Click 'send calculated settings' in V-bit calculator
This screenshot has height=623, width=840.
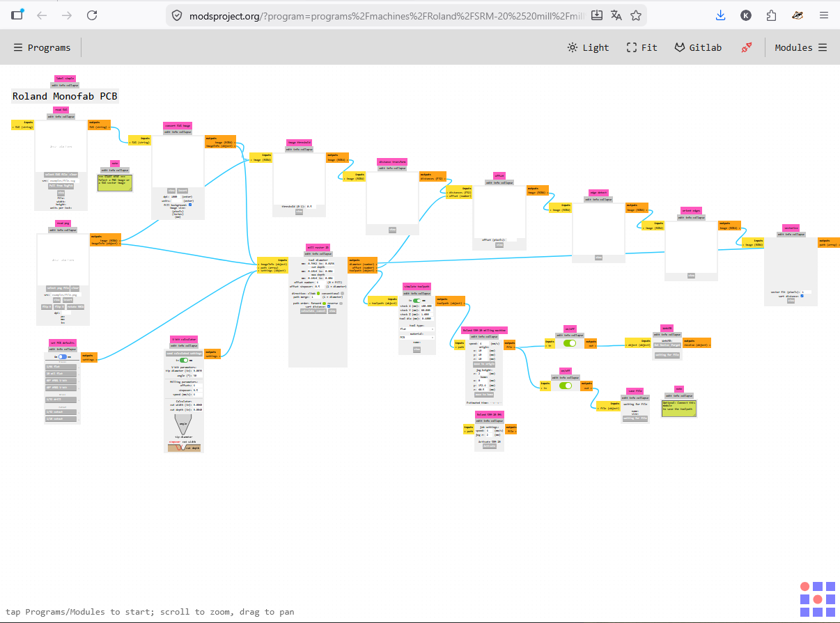184,354
